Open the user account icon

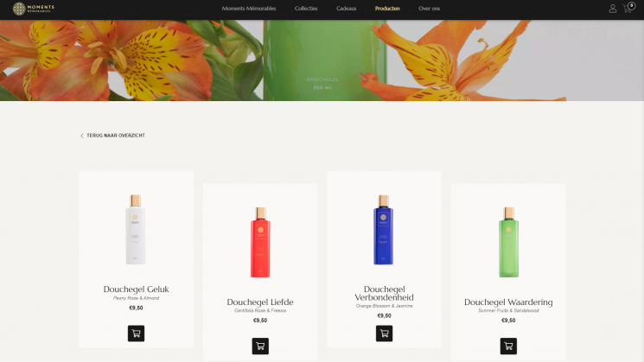click(x=612, y=9)
